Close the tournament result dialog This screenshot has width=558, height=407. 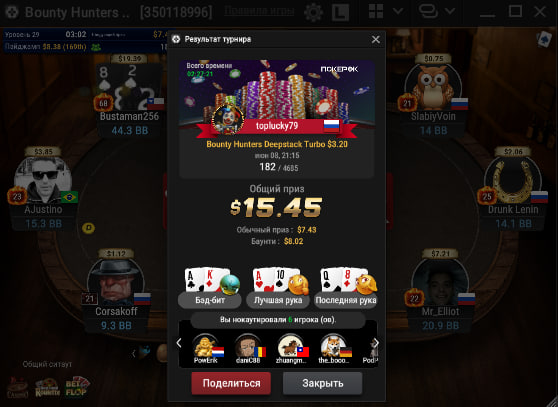(375, 39)
